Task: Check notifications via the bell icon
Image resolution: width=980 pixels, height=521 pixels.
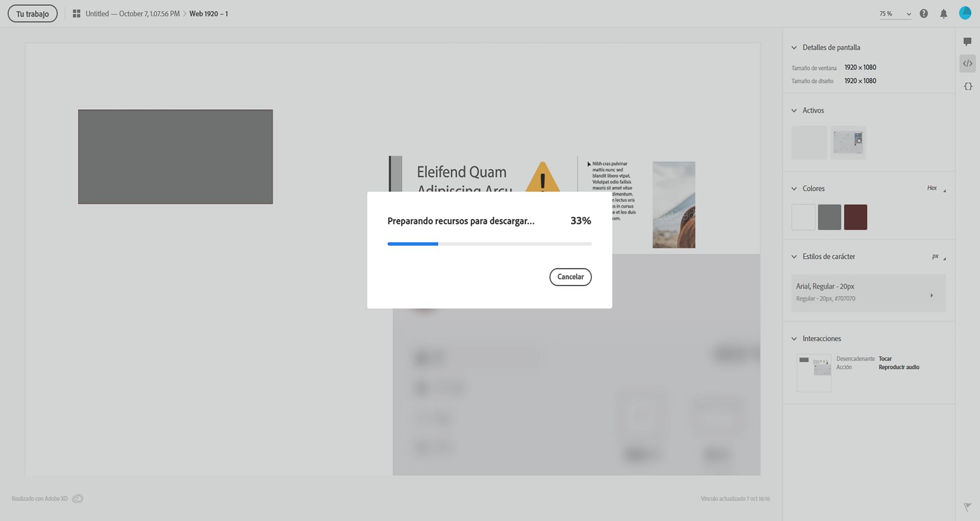Action: pos(944,13)
